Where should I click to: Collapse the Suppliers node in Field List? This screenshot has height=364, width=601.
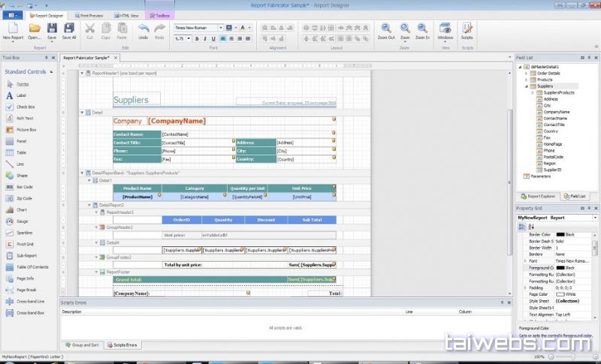[x=527, y=86]
